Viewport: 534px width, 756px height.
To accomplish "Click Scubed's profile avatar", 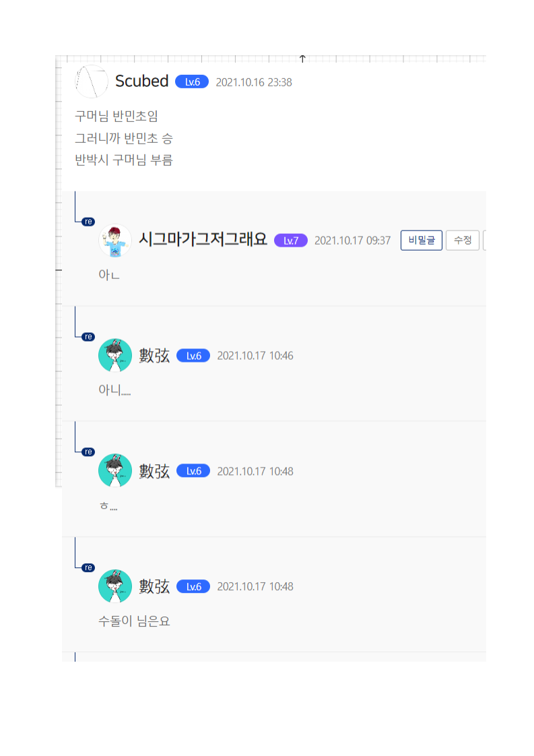I will (x=92, y=82).
